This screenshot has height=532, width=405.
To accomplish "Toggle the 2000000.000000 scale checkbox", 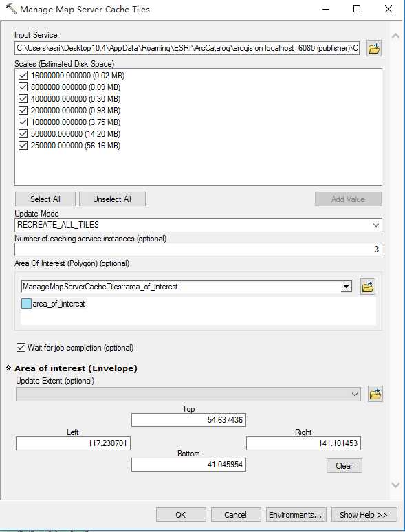I will tap(23, 110).
